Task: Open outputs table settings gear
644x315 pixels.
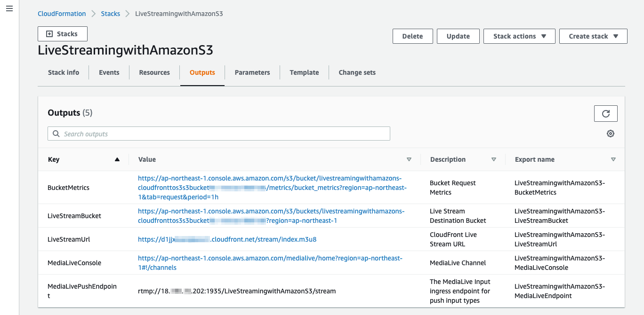Action: click(611, 134)
